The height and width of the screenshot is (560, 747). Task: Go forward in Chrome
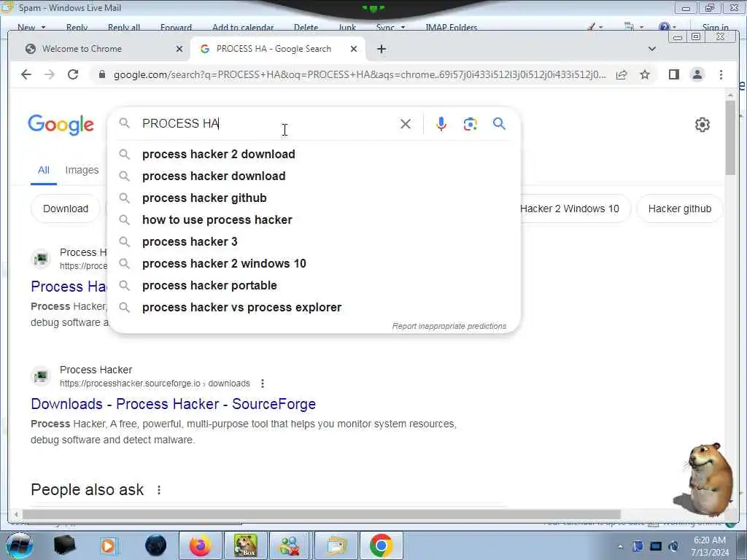pyautogui.click(x=50, y=75)
